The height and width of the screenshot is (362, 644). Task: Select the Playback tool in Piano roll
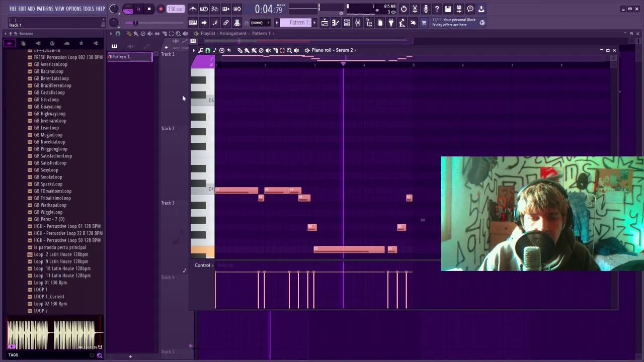296,50
